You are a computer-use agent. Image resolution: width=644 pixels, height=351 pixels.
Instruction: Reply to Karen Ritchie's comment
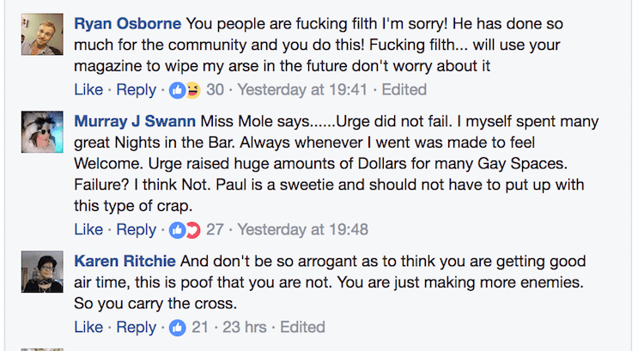click(137, 327)
